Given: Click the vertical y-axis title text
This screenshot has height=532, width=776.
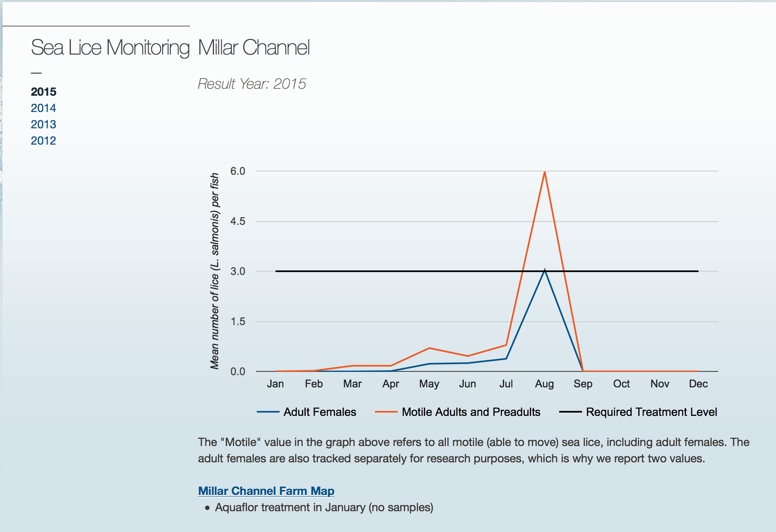Looking at the screenshot, I should (x=215, y=271).
